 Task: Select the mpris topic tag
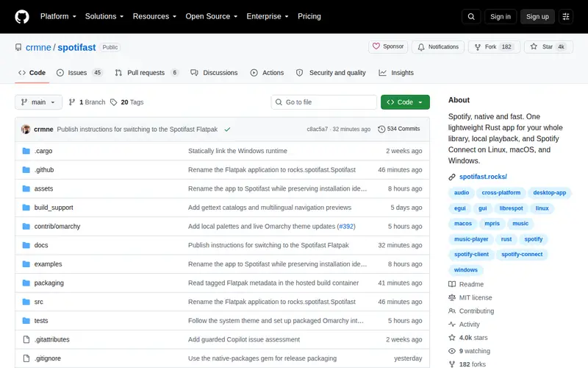(492, 224)
